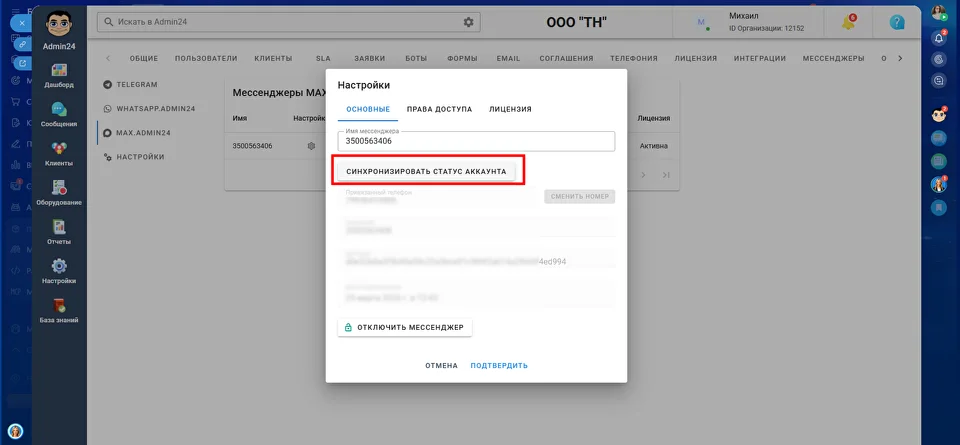Viewport: 960px width, 445px height.
Task: Click the top-right profile photo avatar
Action: 939,13
